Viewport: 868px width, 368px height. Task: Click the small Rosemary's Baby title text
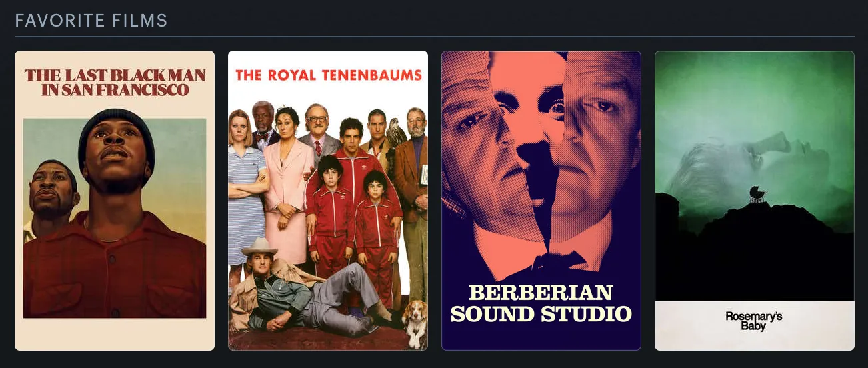pos(754,321)
